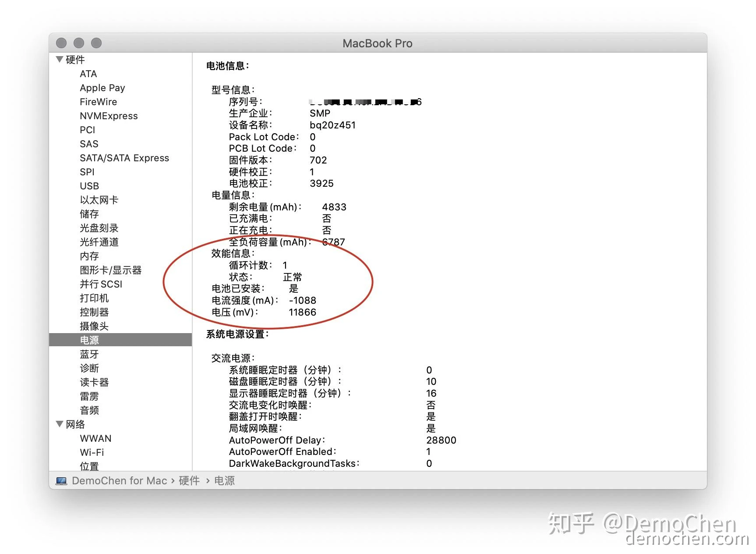Click the 循环计数 label
The image size is (756, 554).
tap(251, 265)
